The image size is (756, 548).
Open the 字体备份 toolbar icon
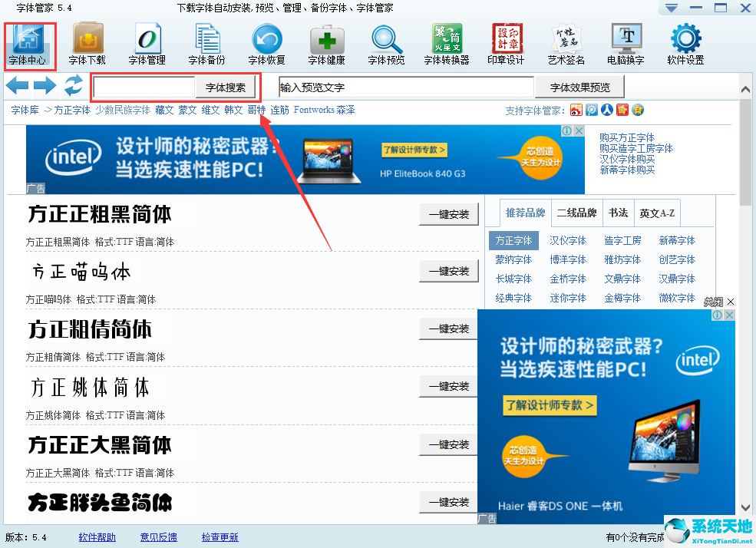pos(206,45)
